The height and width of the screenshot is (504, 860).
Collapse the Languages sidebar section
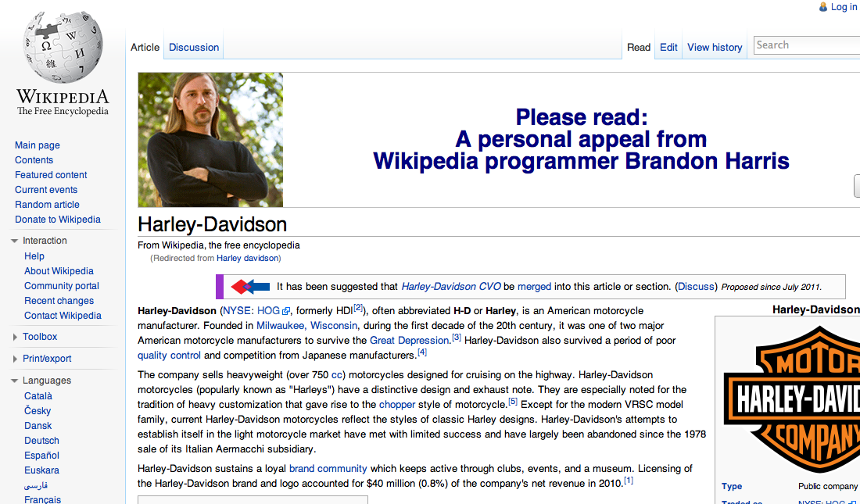(15, 381)
